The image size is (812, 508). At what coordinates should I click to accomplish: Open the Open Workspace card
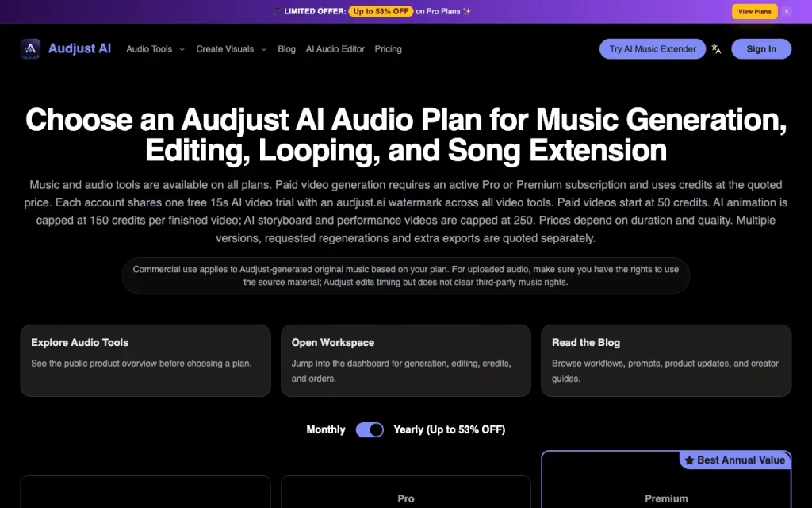(x=406, y=361)
